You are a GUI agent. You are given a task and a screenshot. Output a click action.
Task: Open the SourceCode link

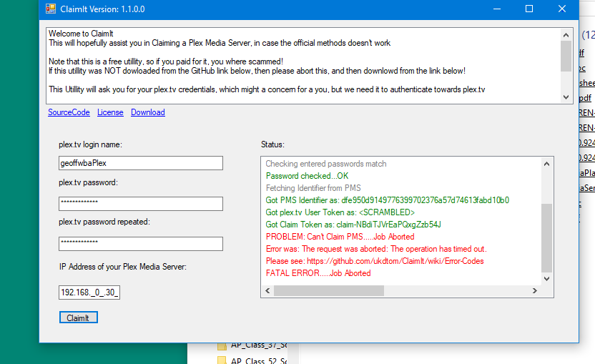coord(69,112)
